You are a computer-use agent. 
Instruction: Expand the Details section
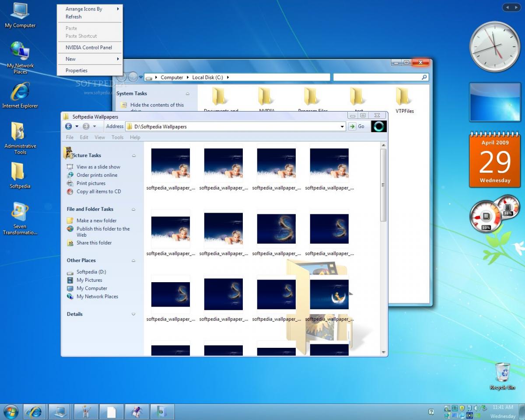(x=133, y=314)
